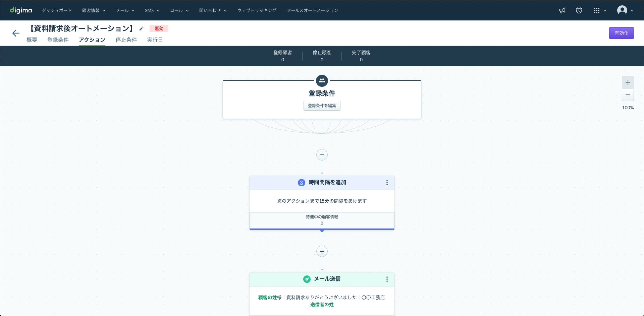Open options menu for メール送信 block
This screenshot has width=644, height=316.
point(387,279)
